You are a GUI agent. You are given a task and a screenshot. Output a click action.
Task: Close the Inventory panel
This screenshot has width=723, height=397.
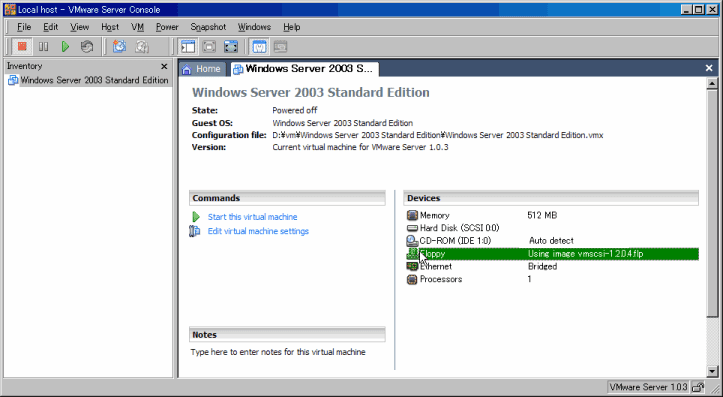click(164, 66)
